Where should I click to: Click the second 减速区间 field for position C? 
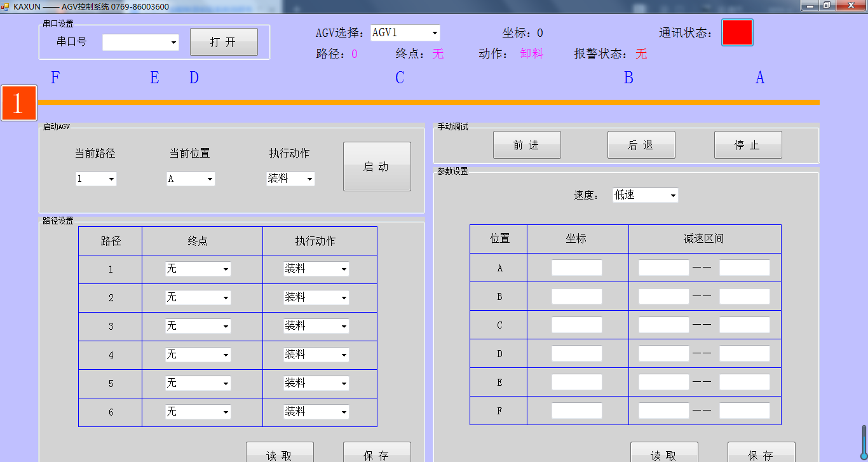point(745,325)
